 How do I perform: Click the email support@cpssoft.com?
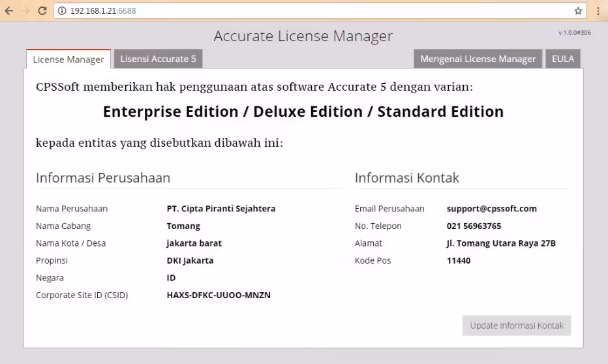(492, 209)
